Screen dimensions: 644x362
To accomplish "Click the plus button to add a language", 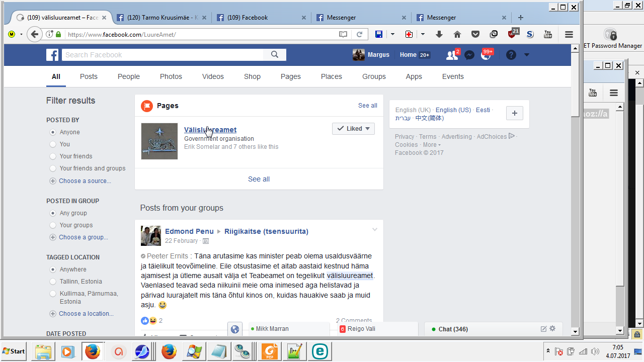I will pos(514,113).
